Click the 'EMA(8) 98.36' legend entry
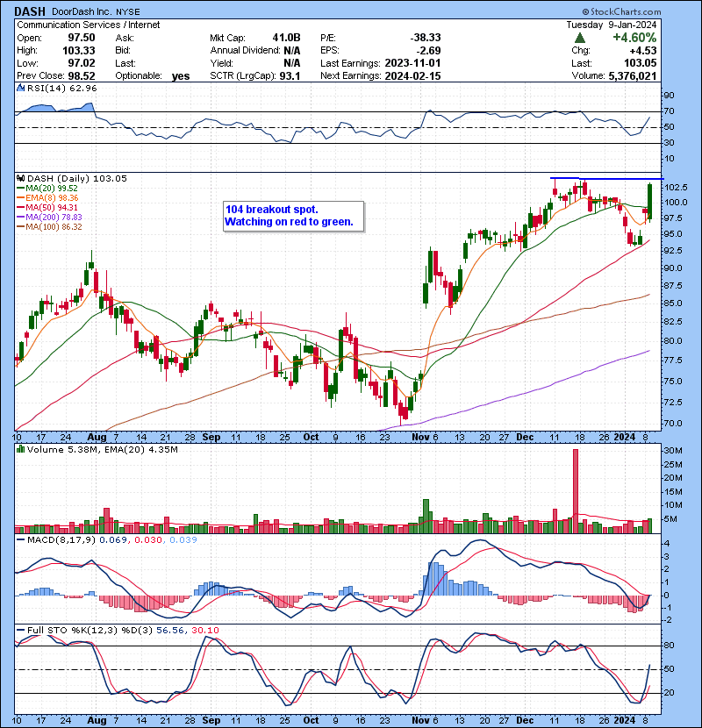Screen dimensions: 702x728 (52, 197)
